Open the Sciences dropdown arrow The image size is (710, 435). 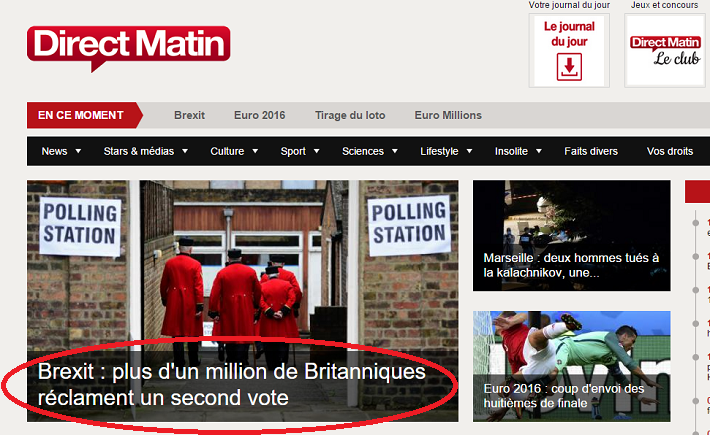394,151
